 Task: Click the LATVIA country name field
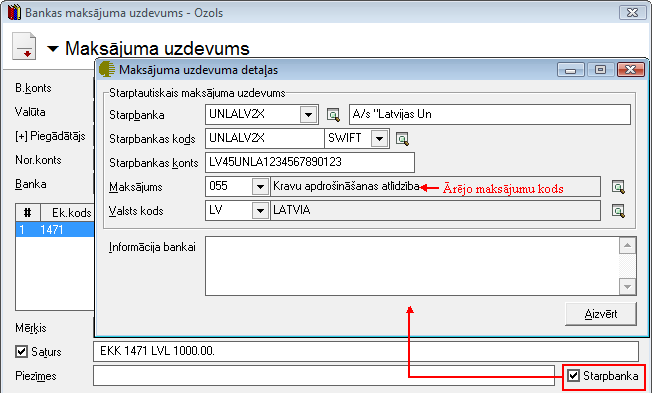pos(435,211)
